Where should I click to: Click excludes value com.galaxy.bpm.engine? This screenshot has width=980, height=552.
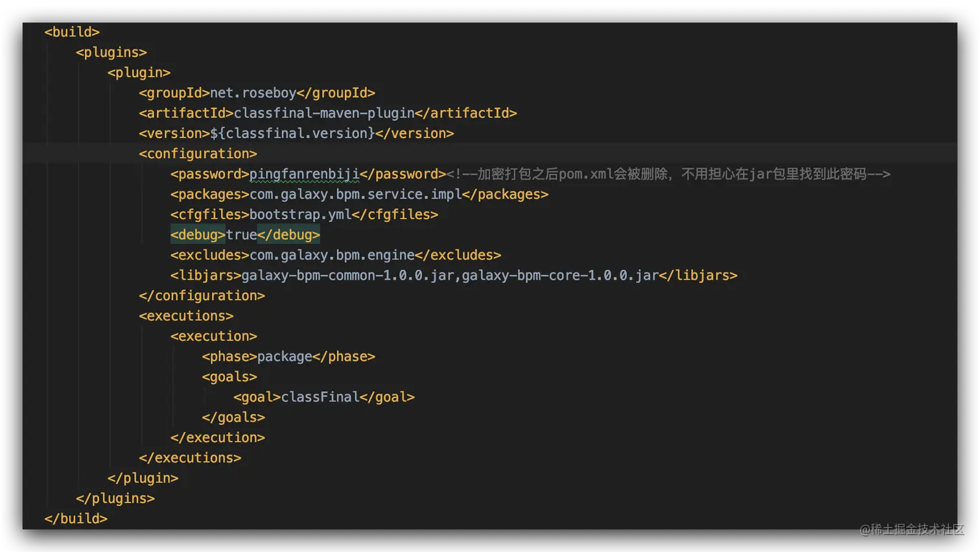pyautogui.click(x=332, y=255)
